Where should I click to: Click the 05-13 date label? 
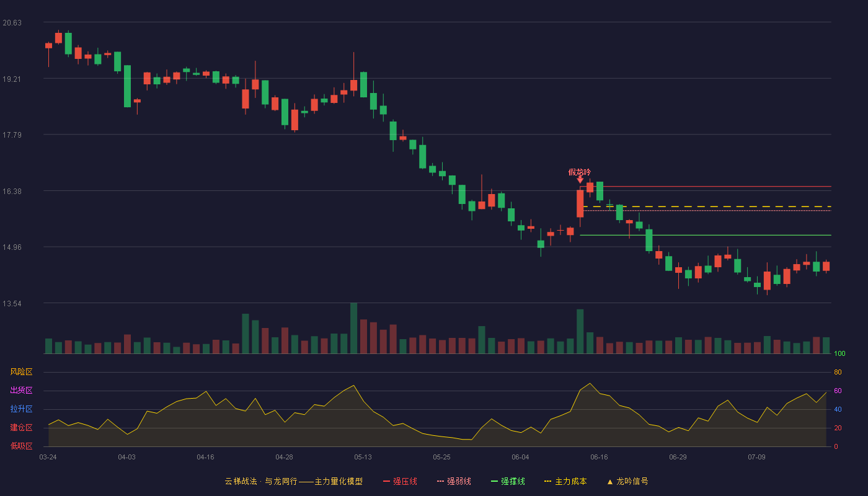tap(363, 457)
